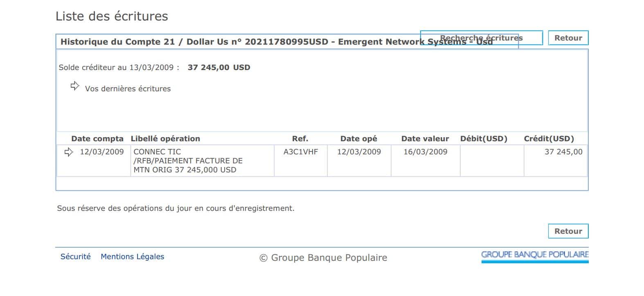Select the Vos dernières écritures text
This screenshot has width=644, height=296.
128,89
